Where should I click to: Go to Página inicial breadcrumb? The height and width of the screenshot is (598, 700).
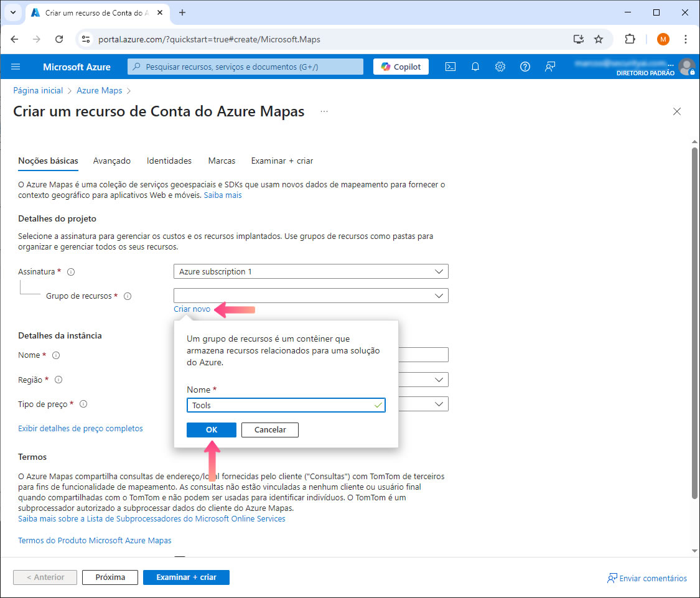point(38,91)
